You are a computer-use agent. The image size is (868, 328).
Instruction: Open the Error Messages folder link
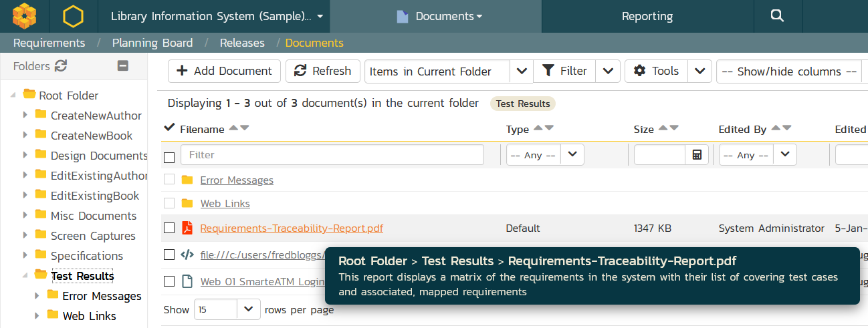(x=237, y=180)
